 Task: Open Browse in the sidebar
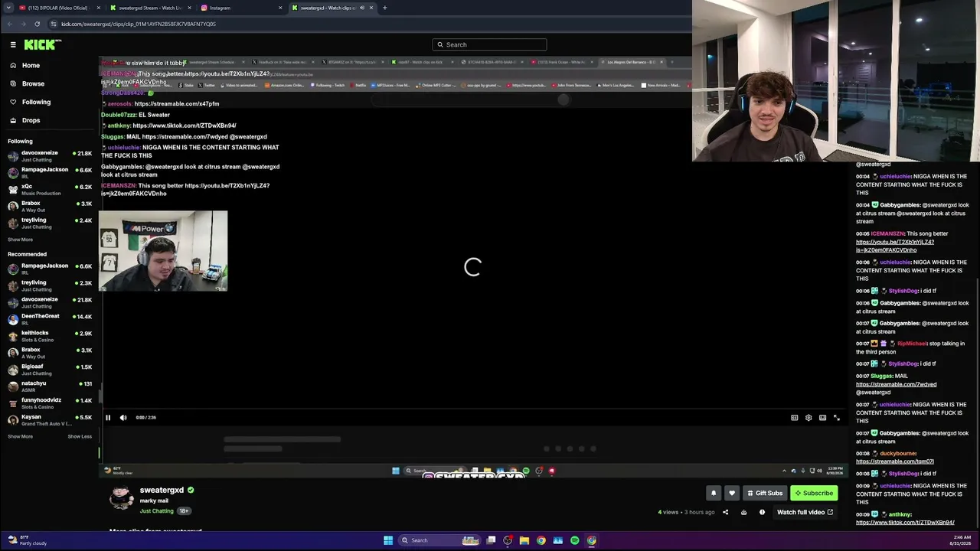pos(33,83)
